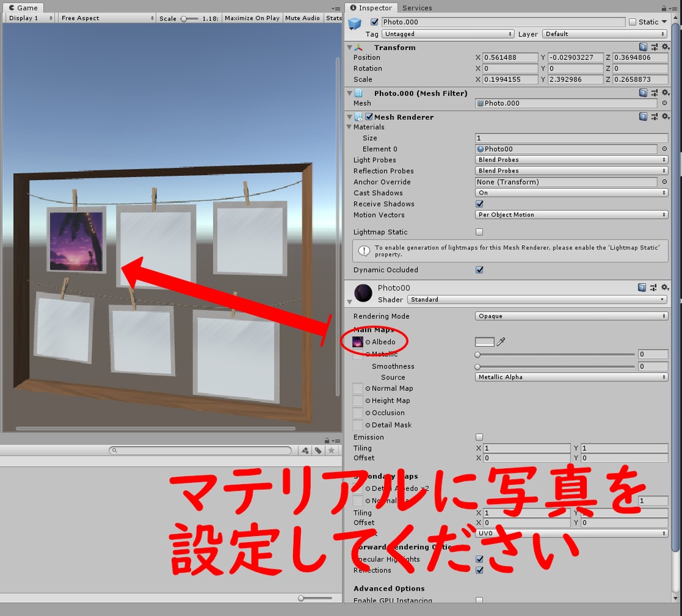
Task: Click the Mute Audio button
Action: click(302, 18)
